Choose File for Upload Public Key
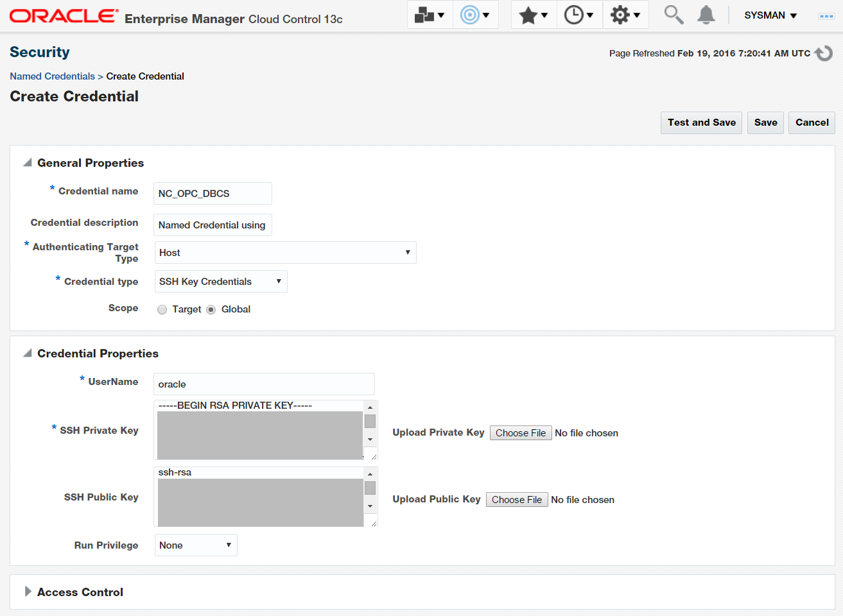 [517, 500]
